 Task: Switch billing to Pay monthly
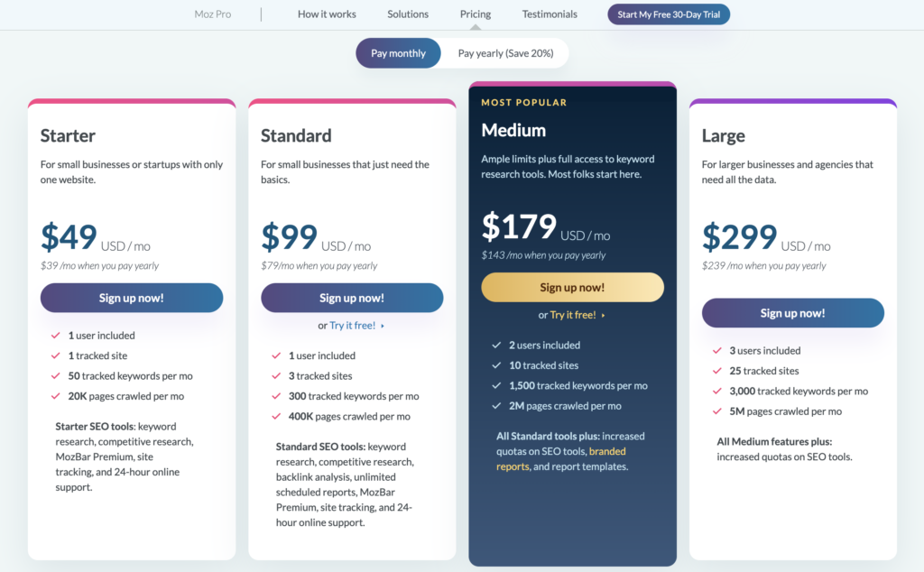tap(398, 53)
